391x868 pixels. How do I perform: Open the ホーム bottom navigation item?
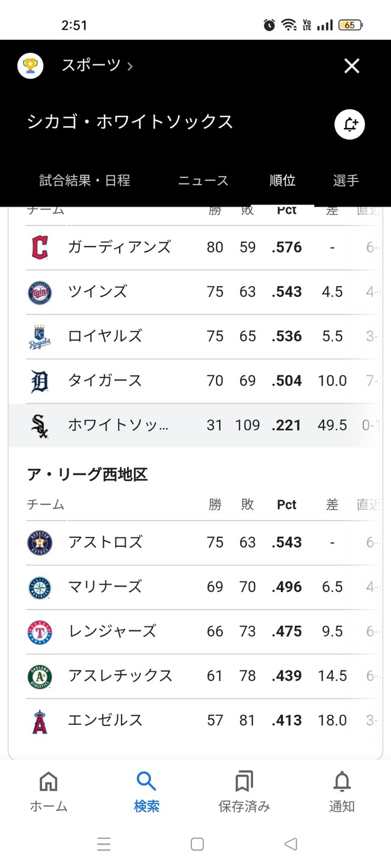click(x=48, y=792)
